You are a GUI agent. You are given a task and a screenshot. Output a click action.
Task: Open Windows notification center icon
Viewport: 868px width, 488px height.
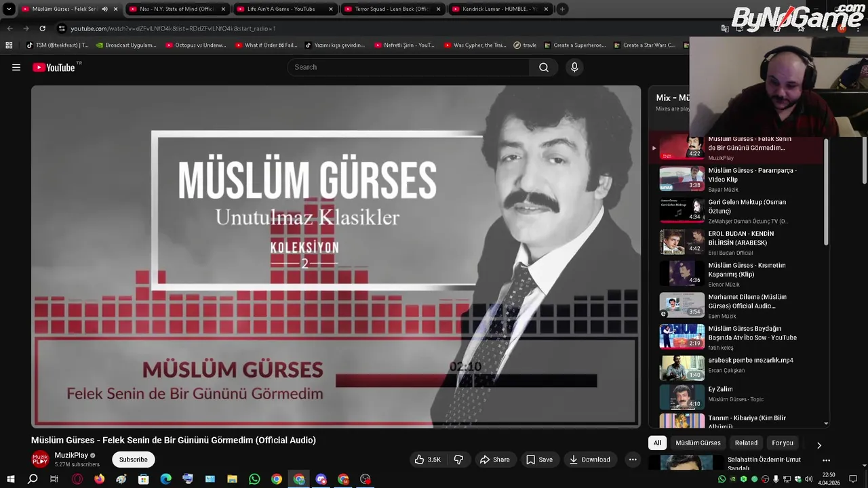coord(852,479)
